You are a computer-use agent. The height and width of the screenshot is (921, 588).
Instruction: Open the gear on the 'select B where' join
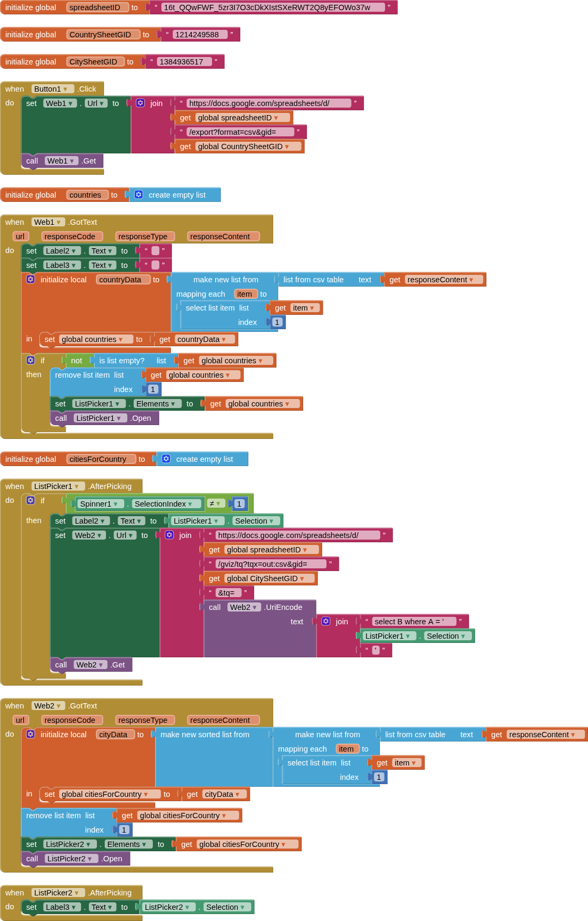[x=326, y=621]
